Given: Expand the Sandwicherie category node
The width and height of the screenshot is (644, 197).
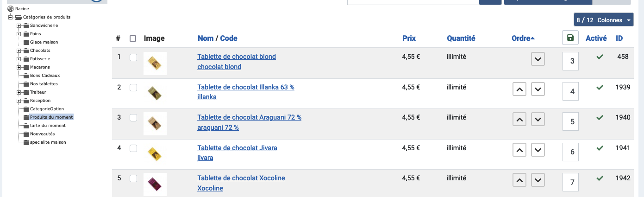Looking at the screenshot, I should point(19,25).
